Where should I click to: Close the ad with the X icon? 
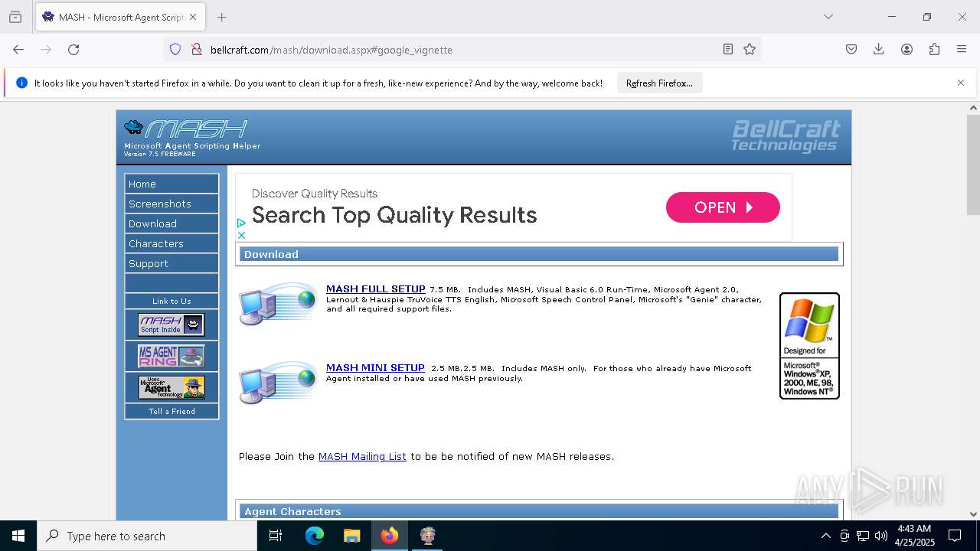pyautogui.click(x=241, y=235)
